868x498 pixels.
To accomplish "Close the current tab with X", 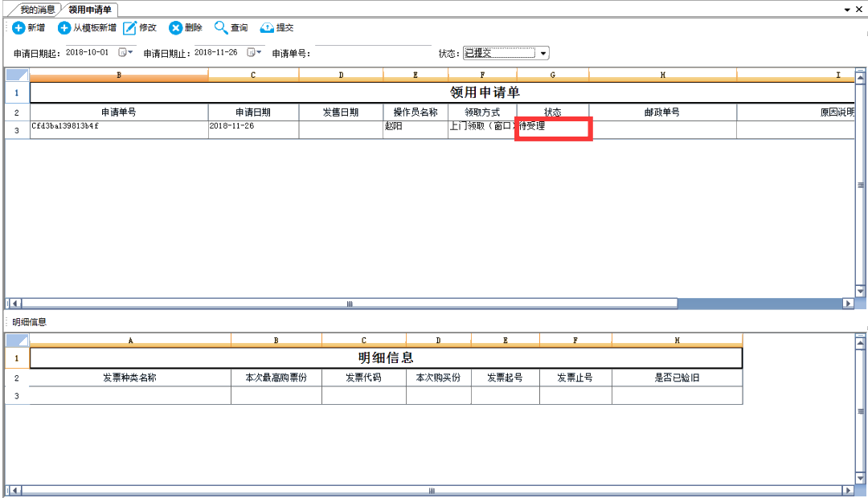I will pyautogui.click(x=859, y=9).
